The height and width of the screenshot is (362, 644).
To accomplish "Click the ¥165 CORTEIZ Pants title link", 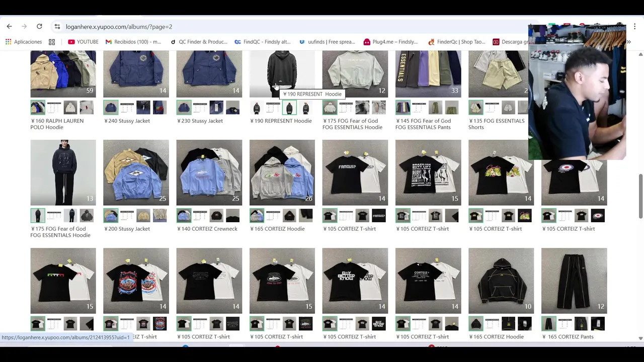I will coord(568,337).
